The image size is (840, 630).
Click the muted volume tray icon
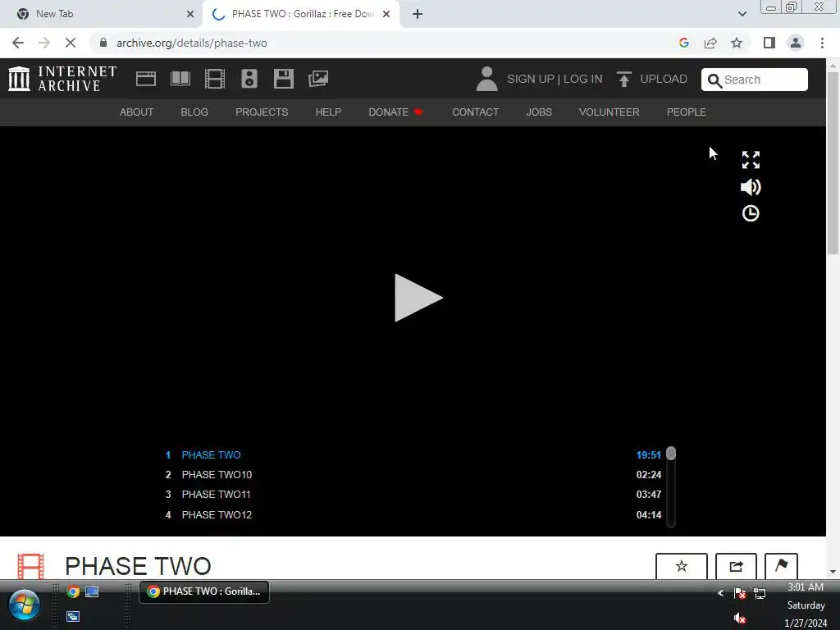(x=739, y=618)
